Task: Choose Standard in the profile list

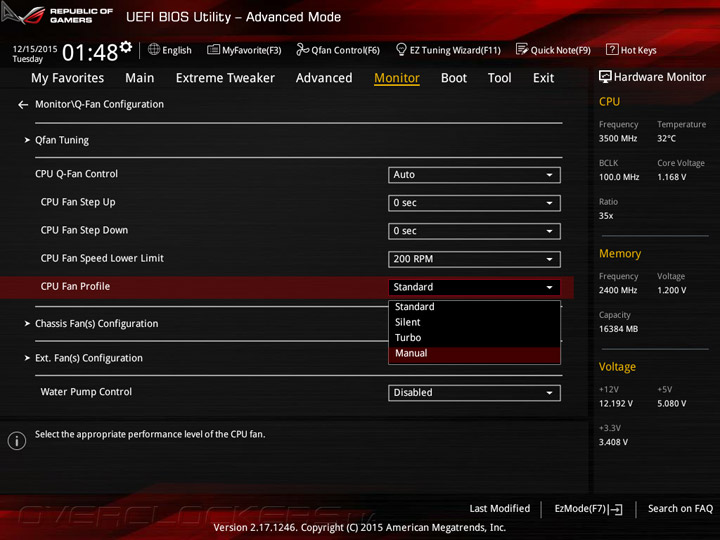Action: (474, 307)
